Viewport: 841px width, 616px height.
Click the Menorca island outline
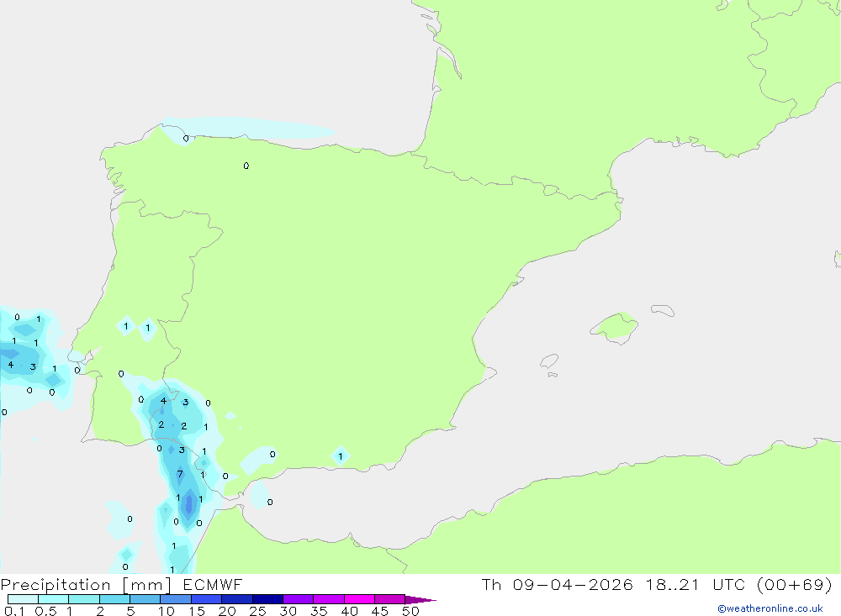[x=663, y=310]
